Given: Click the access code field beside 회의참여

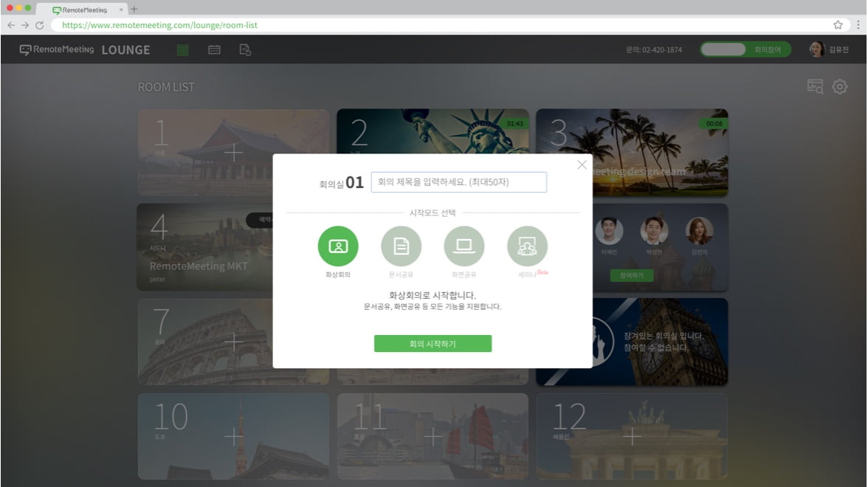Looking at the screenshot, I should click(723, 50).
